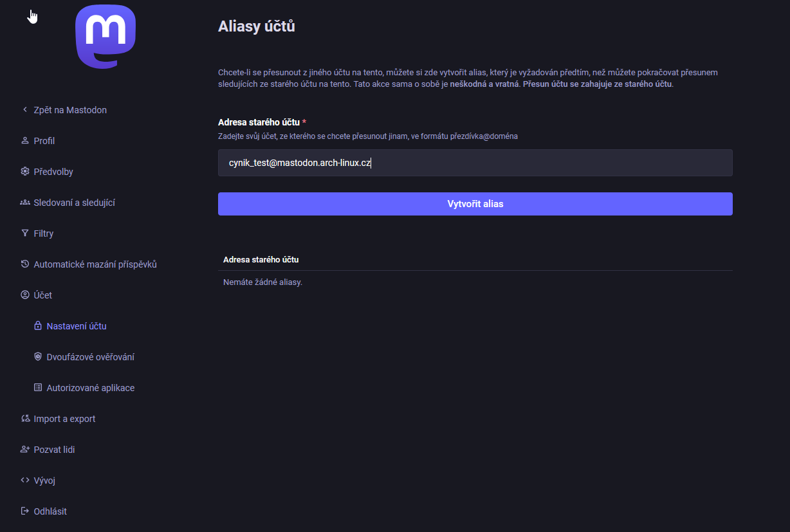Open the Pozvat lidi menu item
The height and width of the screenshot is (532, 790).
(x=54, y=450)
